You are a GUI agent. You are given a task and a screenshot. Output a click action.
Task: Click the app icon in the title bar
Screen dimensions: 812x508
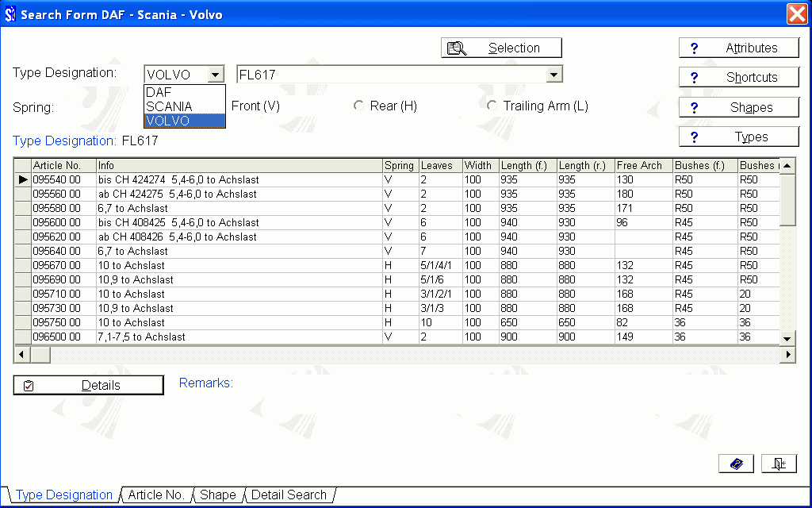tap(10, 14)
